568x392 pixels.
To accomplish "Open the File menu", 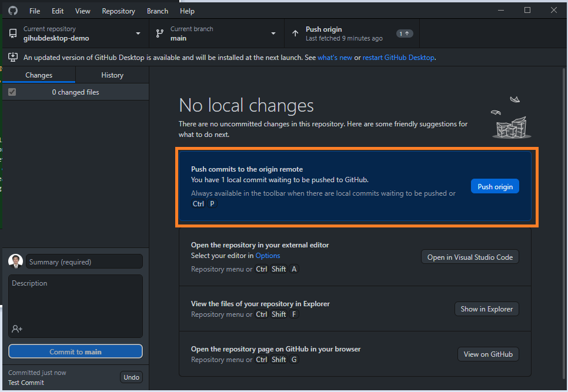I will 35,11.
